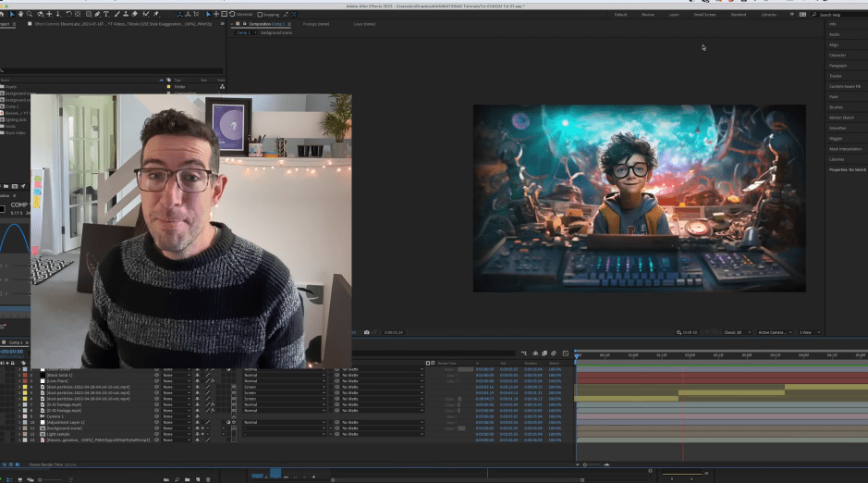
Task: Select the Eraser tool
Action: point(135,15)
